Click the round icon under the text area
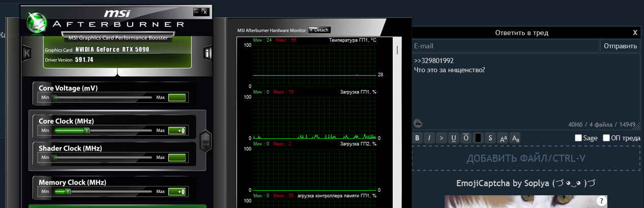Screen dimensions: 644x208 (x=418, y=123)
